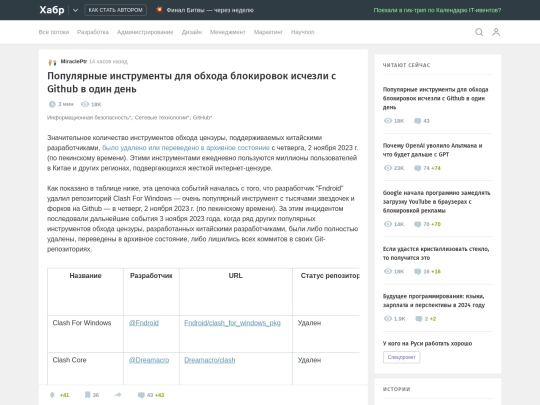Click the article rating vote icon
Screen dimensions: 540x405
click(x=52, y=395)
